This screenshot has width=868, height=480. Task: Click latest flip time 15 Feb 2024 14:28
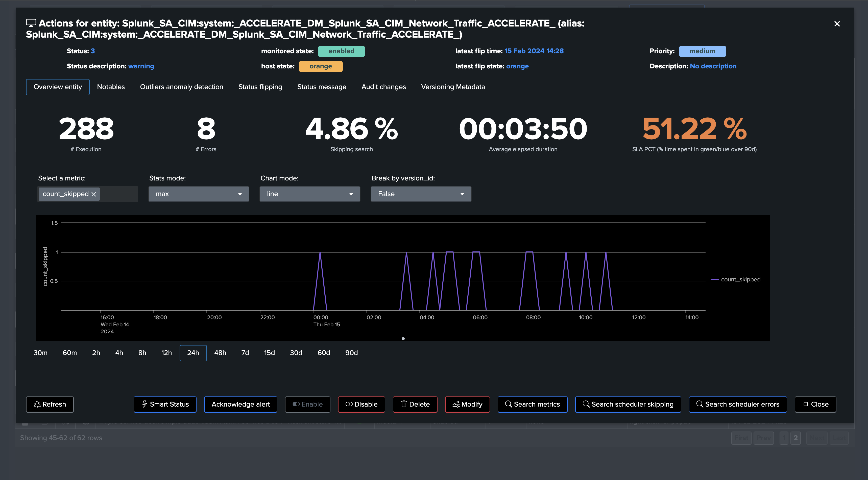534,51
